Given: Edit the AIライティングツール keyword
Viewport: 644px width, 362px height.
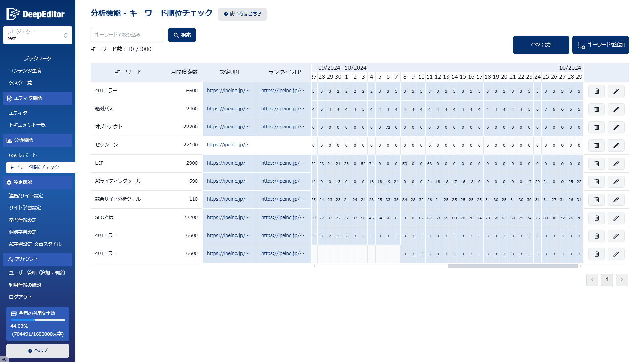Looking at the screenshot, I should pos(616,182).
